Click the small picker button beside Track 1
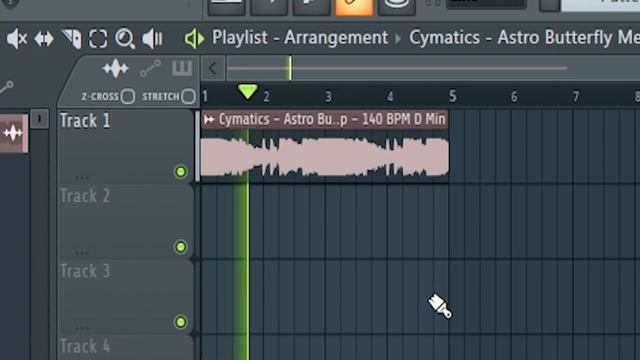Image resolution: width=640 pixels, height=360 pixels. tap(39, 119)
